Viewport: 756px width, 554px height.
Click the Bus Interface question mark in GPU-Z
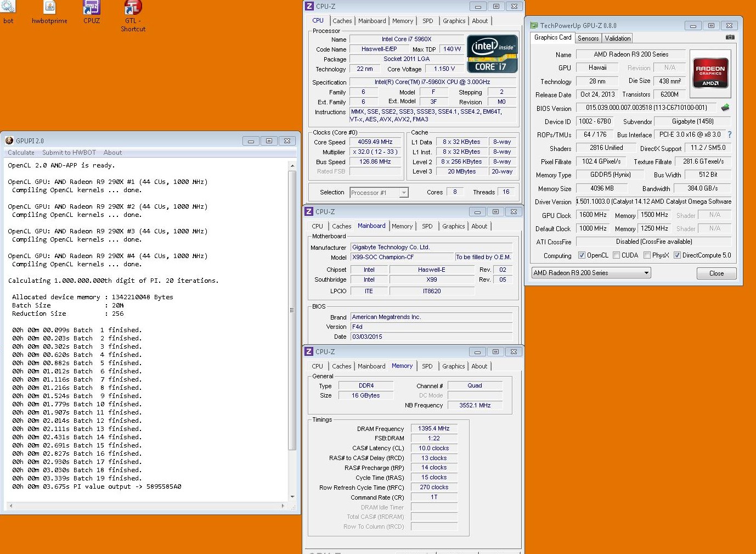729,135
